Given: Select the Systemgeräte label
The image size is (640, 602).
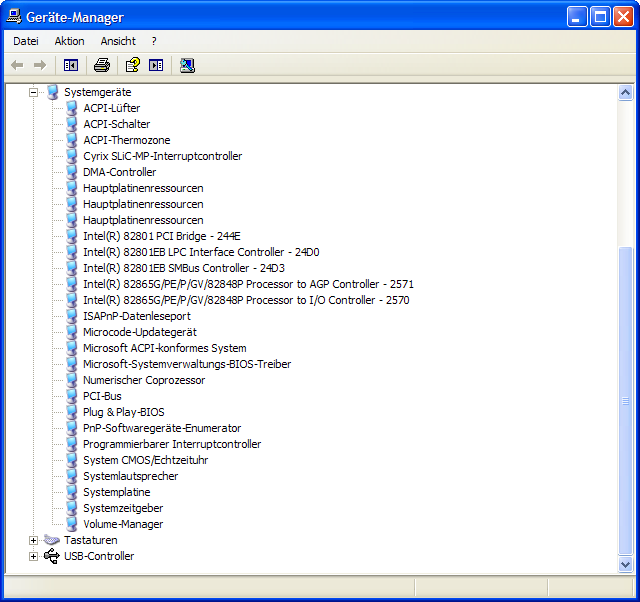Looking at the screenshot, I should point(98,92).
